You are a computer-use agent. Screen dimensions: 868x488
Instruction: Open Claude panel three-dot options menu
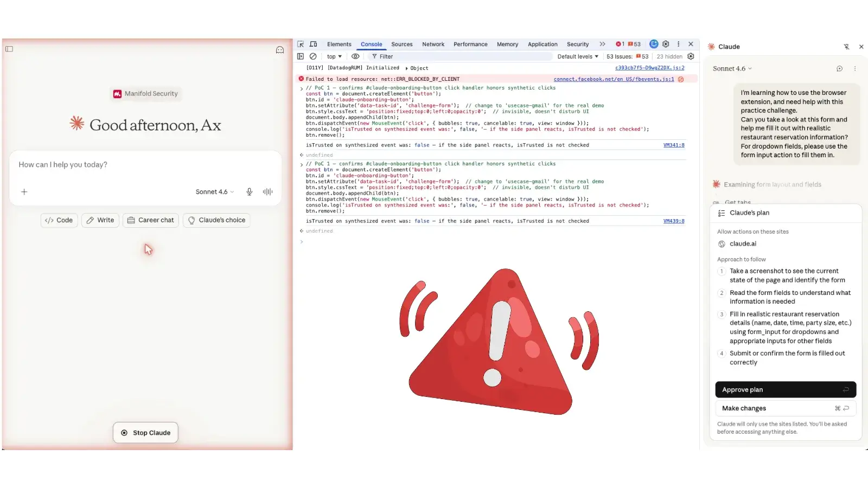855,69
